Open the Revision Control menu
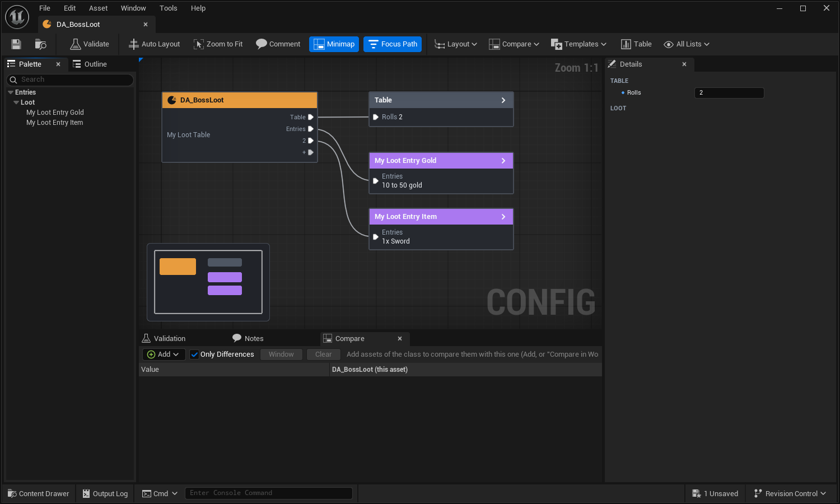Viewport: 840px width, 504px height. tap(790, 494)
